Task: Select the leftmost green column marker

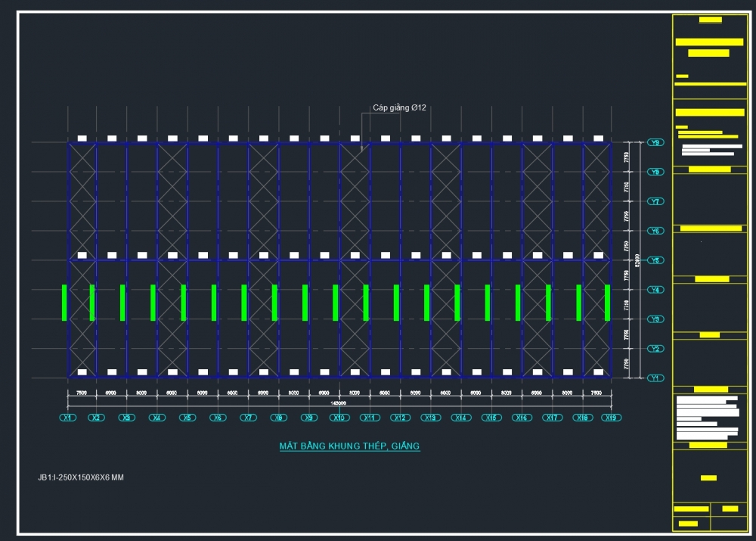Action: 64,303
